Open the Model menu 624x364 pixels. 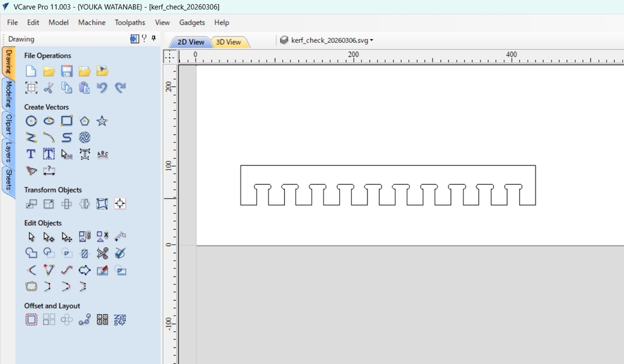(59, 23)
